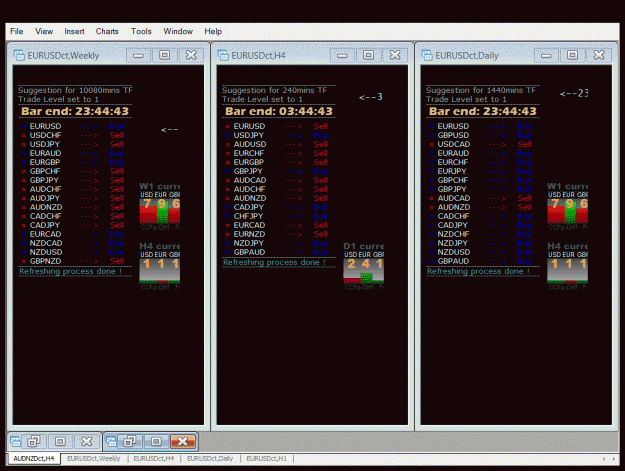
Task: Switch to AUDNZDct,H4 chart tab
Action: (x=33, y=459)
